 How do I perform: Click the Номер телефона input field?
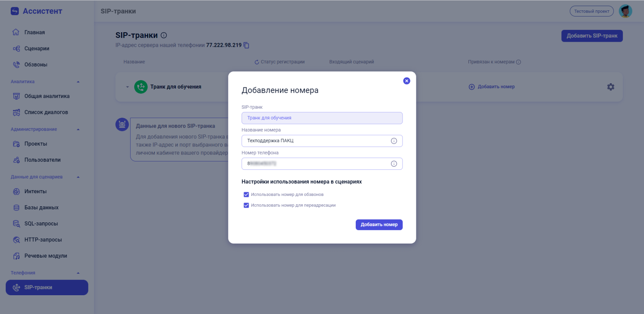(x=322, y=164)
